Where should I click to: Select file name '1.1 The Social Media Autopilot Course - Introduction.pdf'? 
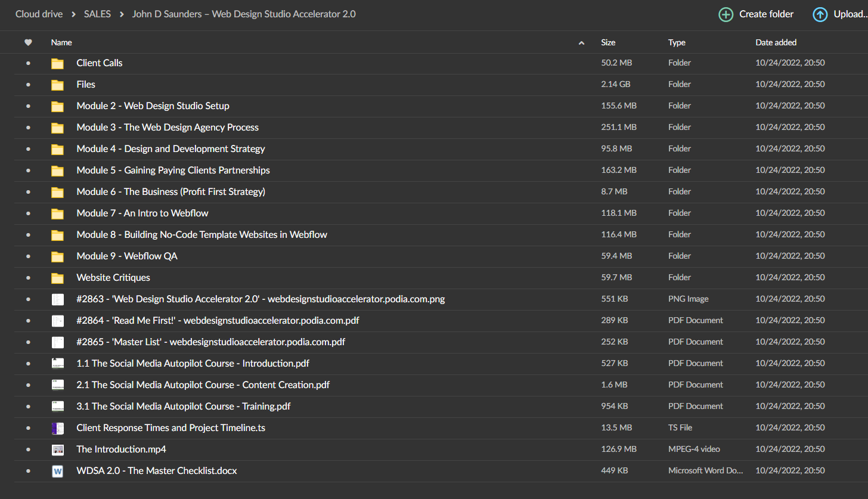click(193, 364)
